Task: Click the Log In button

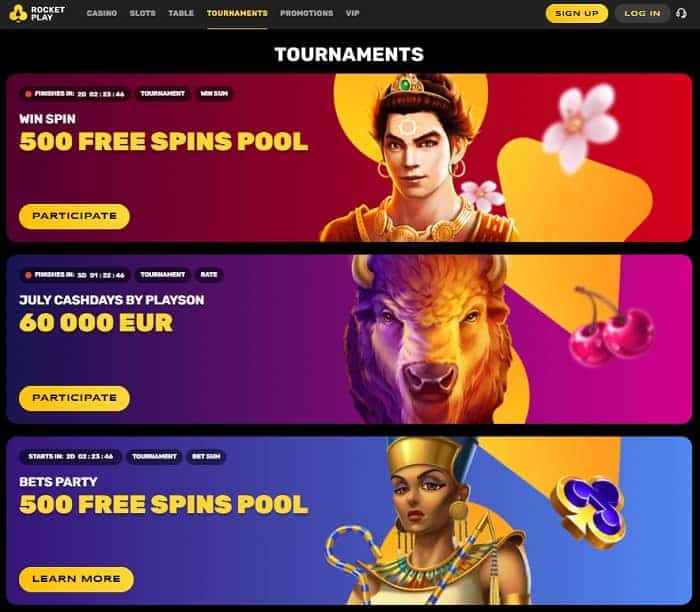Action: (x=642, y=13)
